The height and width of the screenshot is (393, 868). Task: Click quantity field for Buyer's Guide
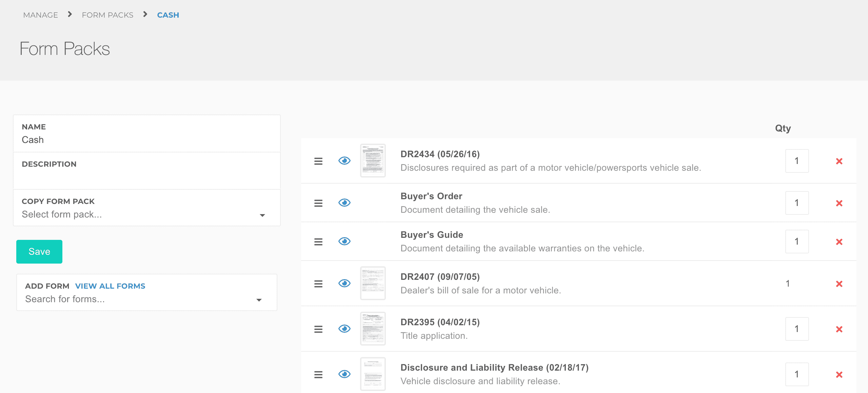(797, 242)
